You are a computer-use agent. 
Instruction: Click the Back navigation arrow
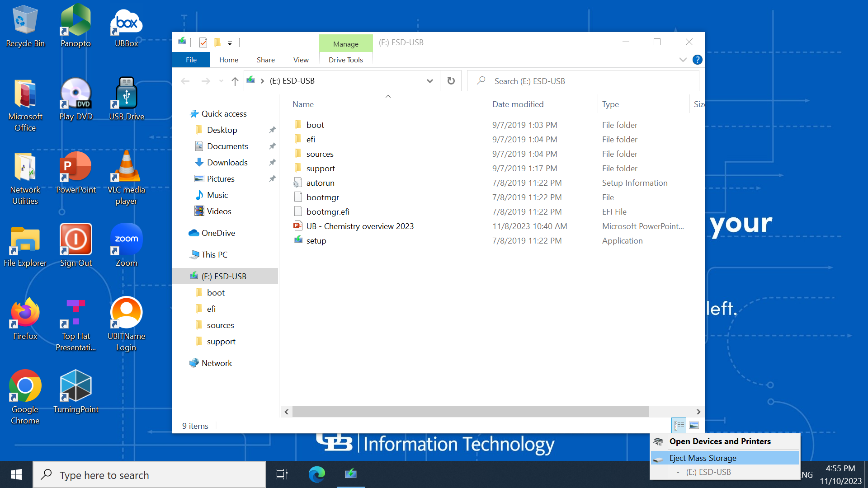(185, 81)
